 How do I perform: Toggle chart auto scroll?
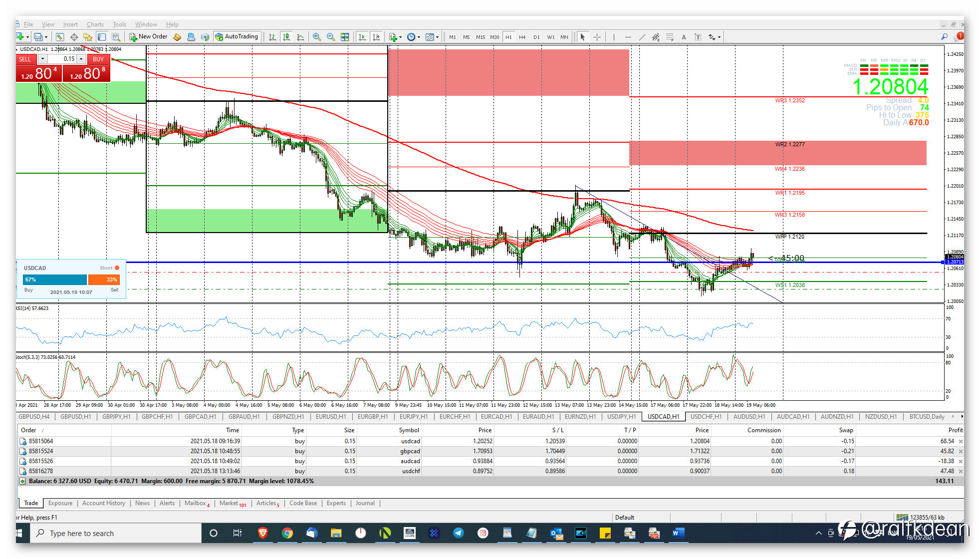(362, 37)
